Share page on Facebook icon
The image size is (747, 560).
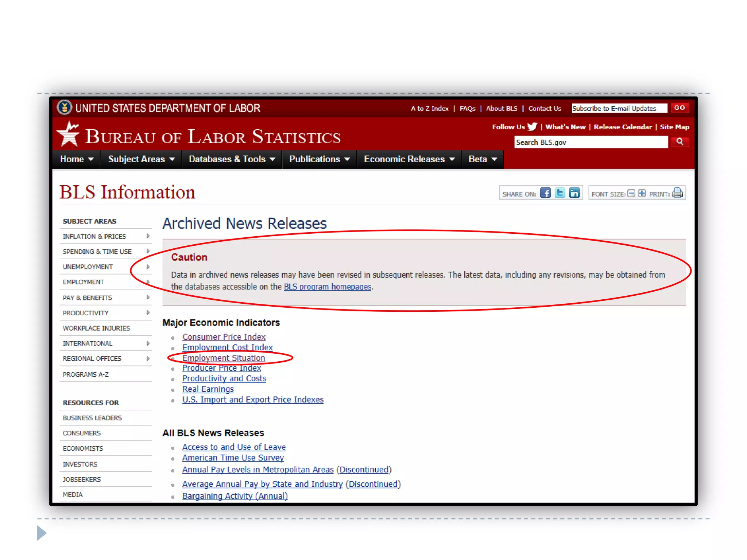(545, 193)
